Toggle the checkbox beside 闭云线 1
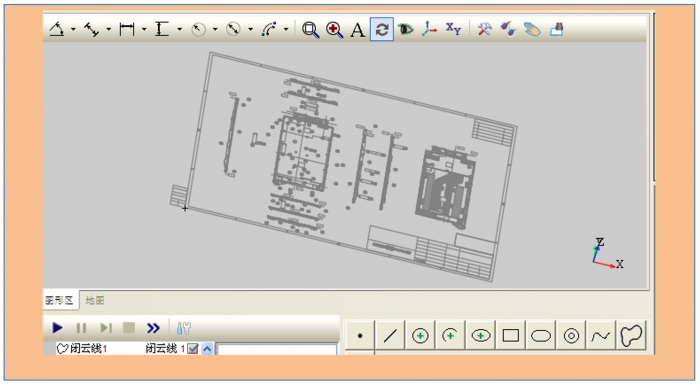The width and height of the screenshot is (700, 385). tap(193, 348)
